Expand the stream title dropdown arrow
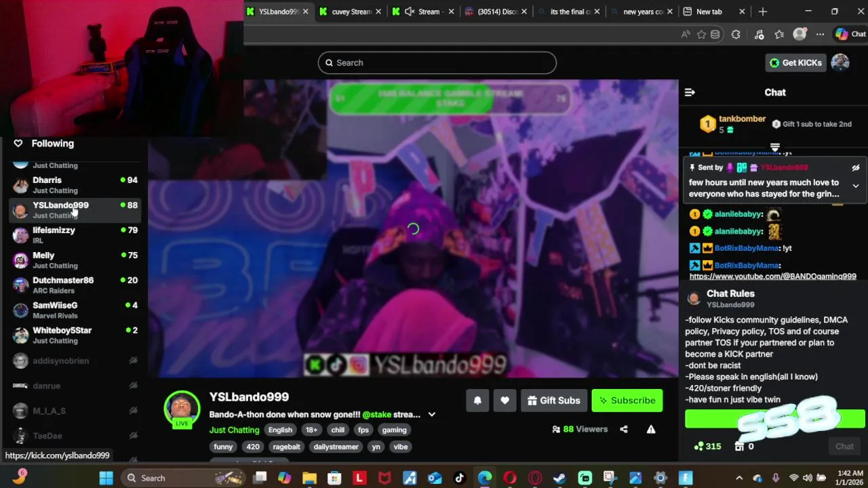868x488 pixels. coord(431,415)
